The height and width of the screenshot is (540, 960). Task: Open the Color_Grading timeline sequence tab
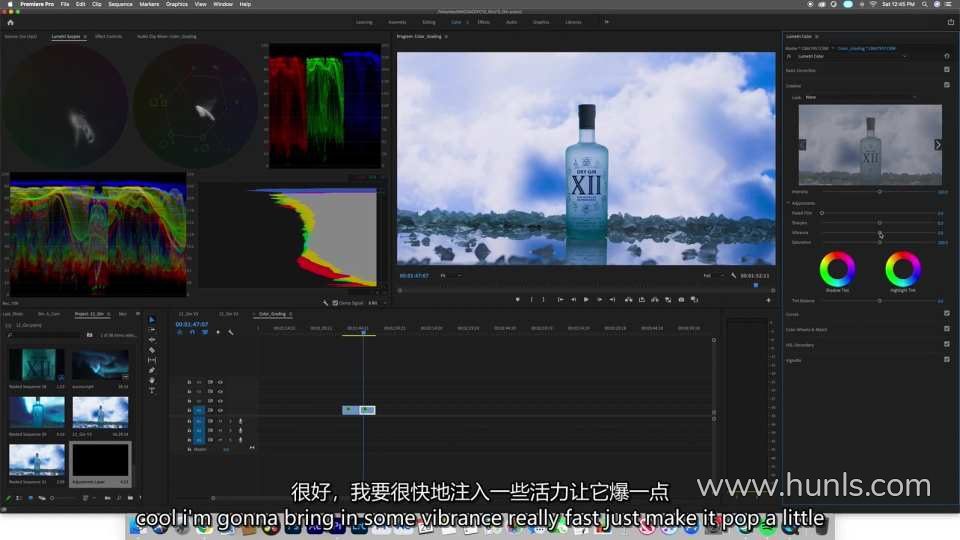(x=272, y=314)
